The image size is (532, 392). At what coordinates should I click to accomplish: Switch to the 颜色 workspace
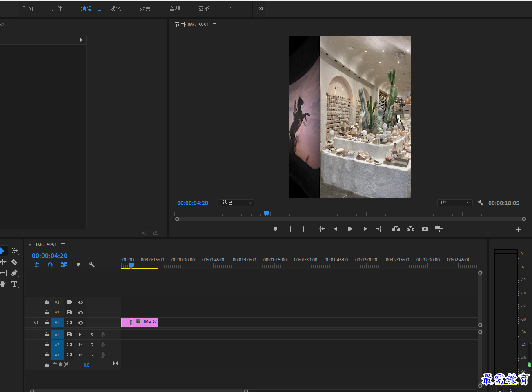116,9
